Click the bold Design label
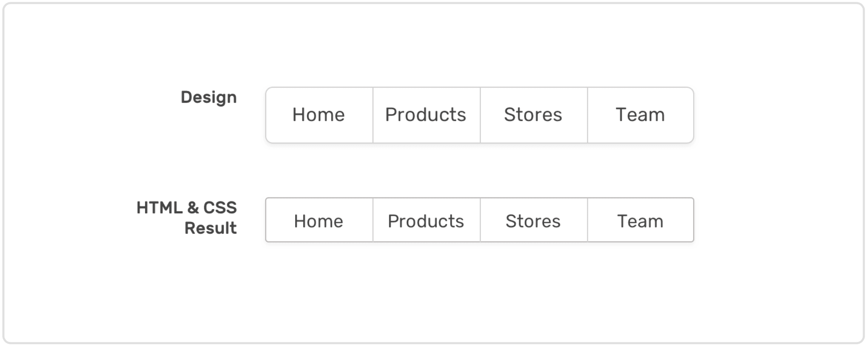The height and width of the screenshot is (348, 868). (209, 98)
